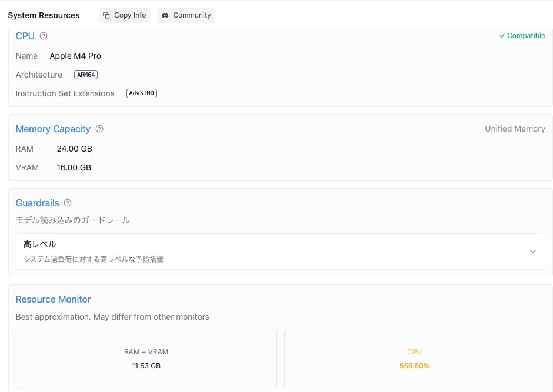Click the 16.00 GB VRAM value
The height and width of the screenshot is (392, 553).
[74, 167]
